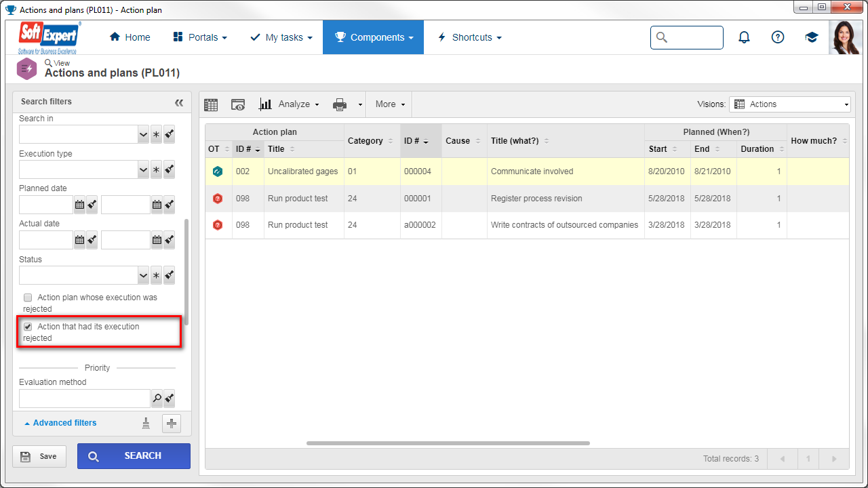Click the SoftExpert logo

point(50,37)
